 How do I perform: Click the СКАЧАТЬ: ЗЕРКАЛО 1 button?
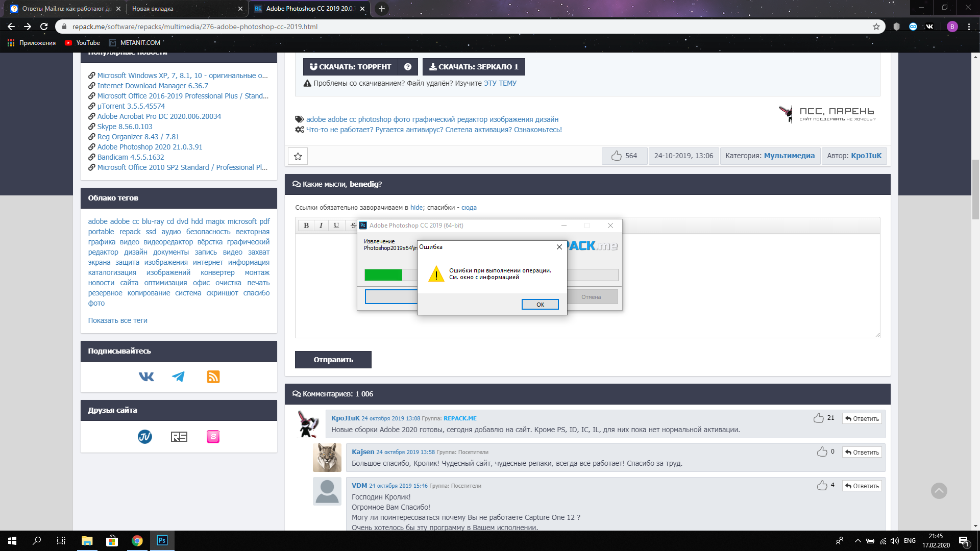[474, 67]
